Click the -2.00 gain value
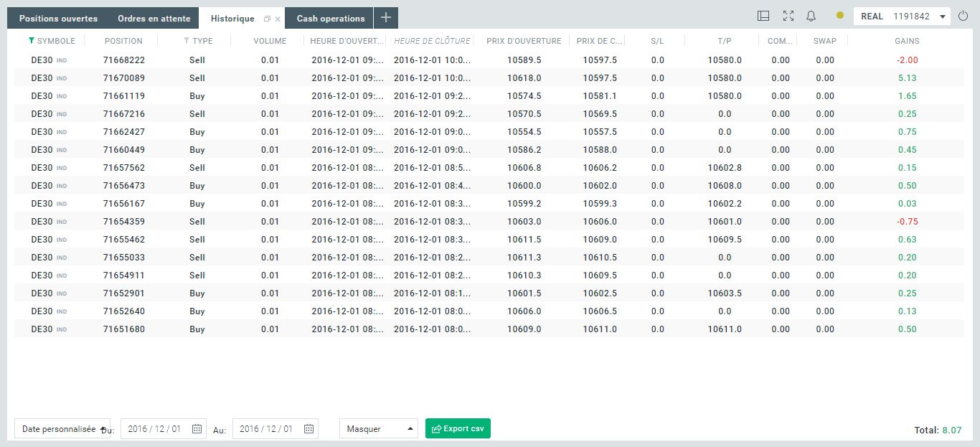Viewport: 980px width, 447px height. tap(907, 60)
